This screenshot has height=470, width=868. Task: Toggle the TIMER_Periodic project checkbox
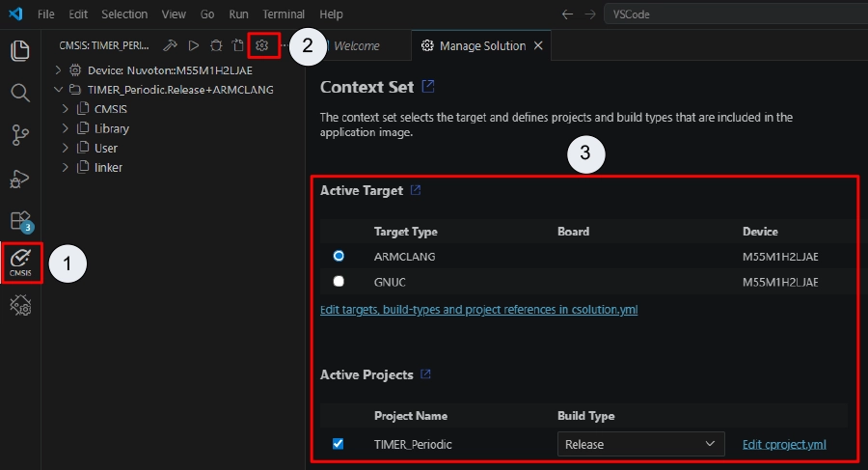click(x=338, y=444)
